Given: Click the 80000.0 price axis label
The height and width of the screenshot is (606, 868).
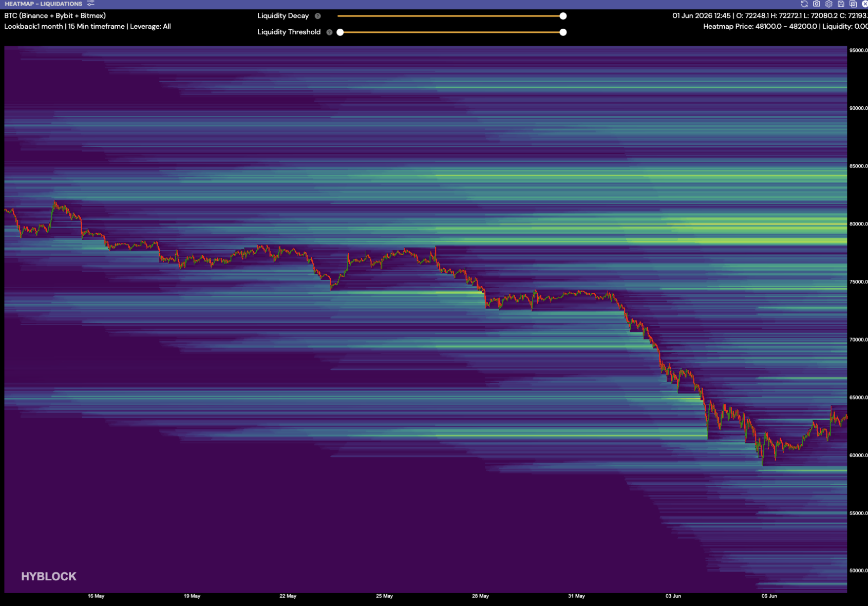Looking at the screenshot, I should (858, 224).
